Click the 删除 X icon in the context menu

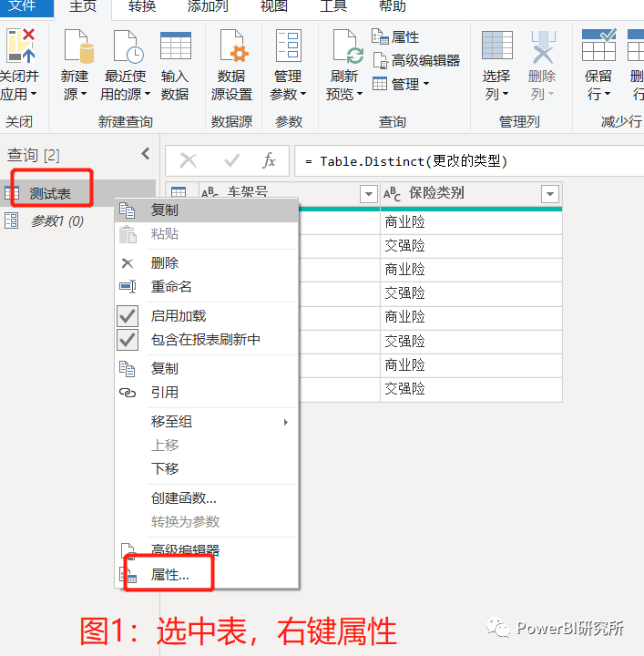tap(128, 263)
